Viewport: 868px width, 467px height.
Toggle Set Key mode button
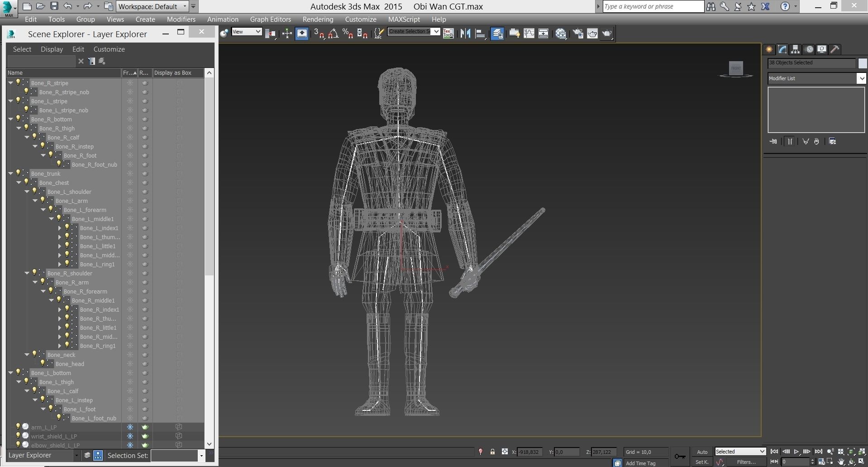pos(702,462)
